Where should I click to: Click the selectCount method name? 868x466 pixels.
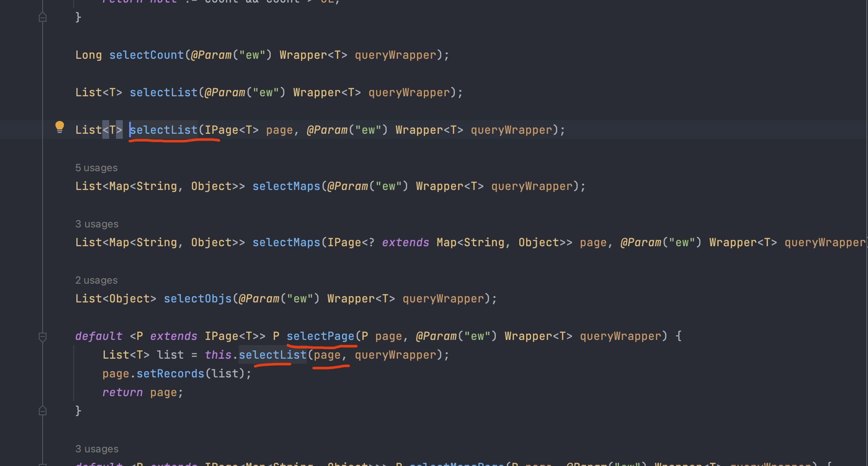[x=146, y=55]
